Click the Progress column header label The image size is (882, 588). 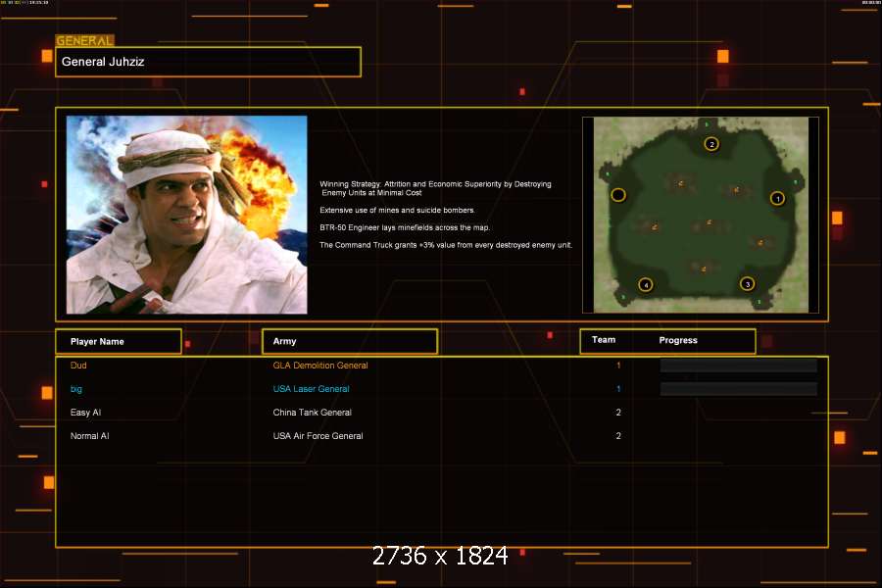tap(678, 340)
